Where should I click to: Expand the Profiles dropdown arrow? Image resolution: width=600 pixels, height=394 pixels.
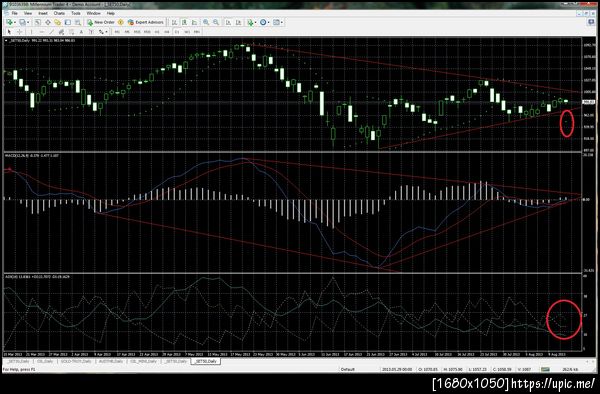pos(28,22)
